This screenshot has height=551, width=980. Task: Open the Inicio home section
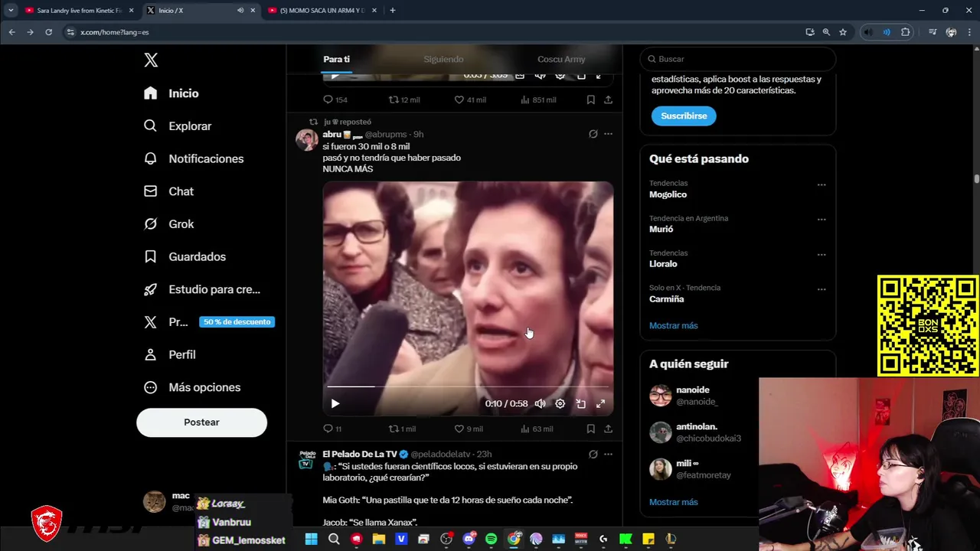click(x=171, y=93)
